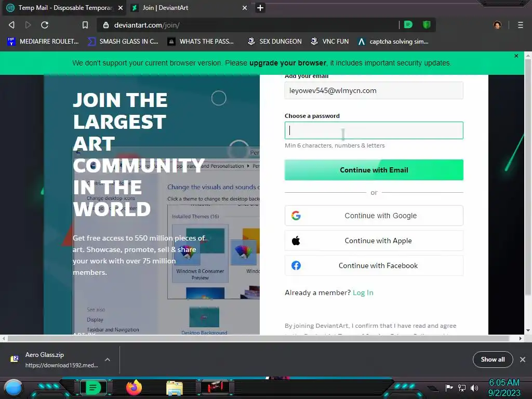Open WHATS THE PASS... bookmark
This screenshot has height=399, width=532.
point(201,42)
